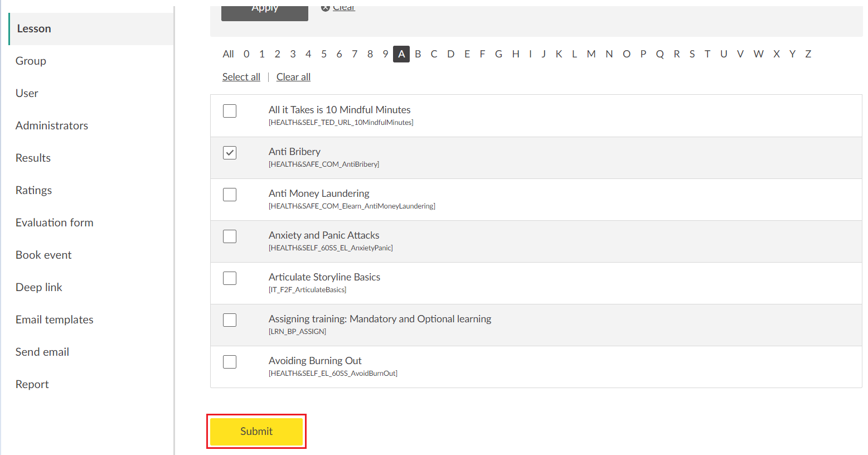Select the All it Takes is 10 Mindful Minutes checkbox
This screenshot has width=868, height=455.
230,111
